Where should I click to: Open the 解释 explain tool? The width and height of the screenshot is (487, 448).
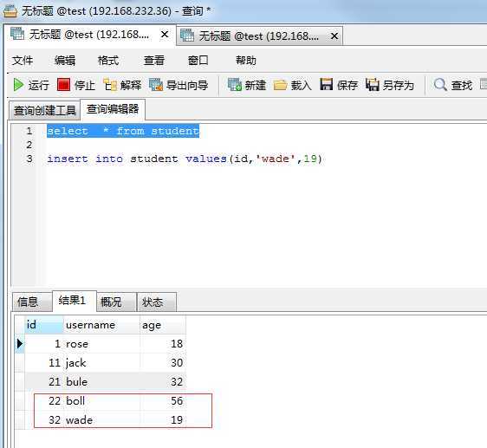coord(122,85)
